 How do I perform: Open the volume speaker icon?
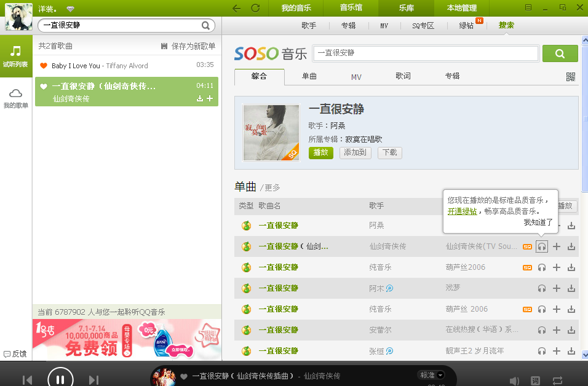(x=515, y=380)
